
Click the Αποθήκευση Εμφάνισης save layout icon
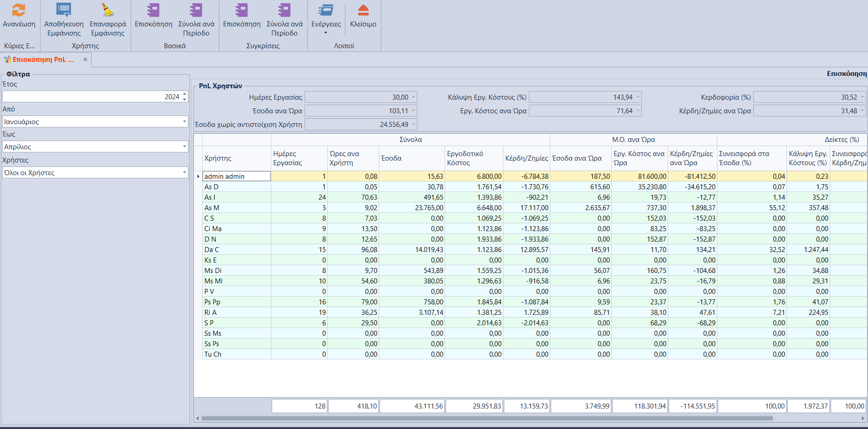coord(64,10)
